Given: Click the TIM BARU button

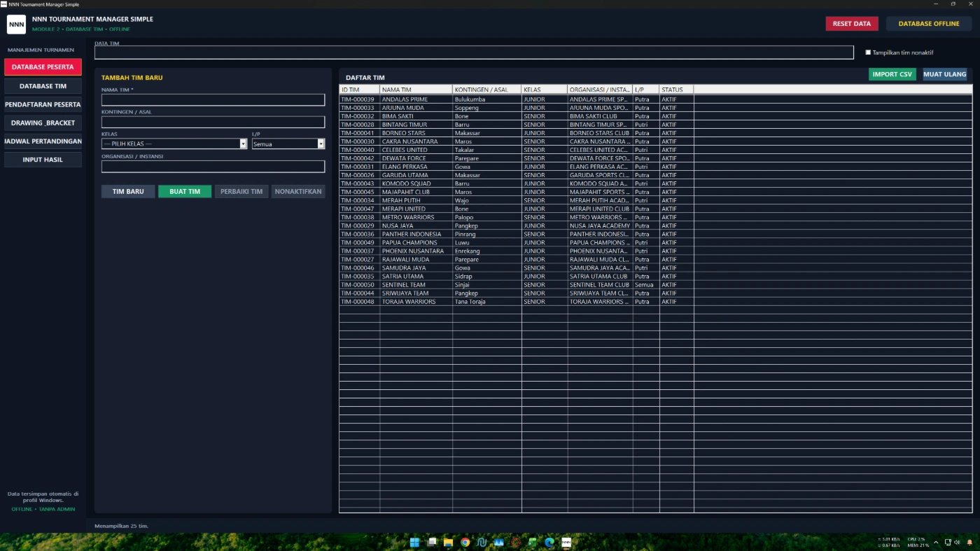Looking at the screenshot, I should [x=128, y=191].
